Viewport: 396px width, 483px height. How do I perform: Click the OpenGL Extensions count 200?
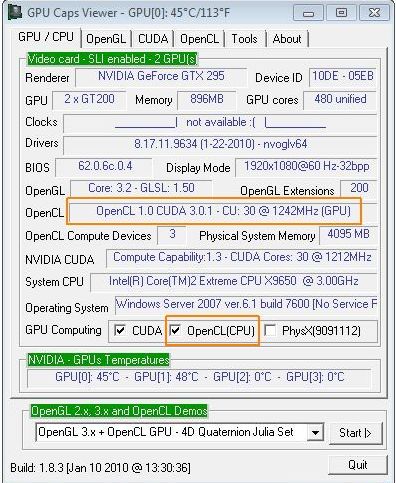tap(359, 189)
